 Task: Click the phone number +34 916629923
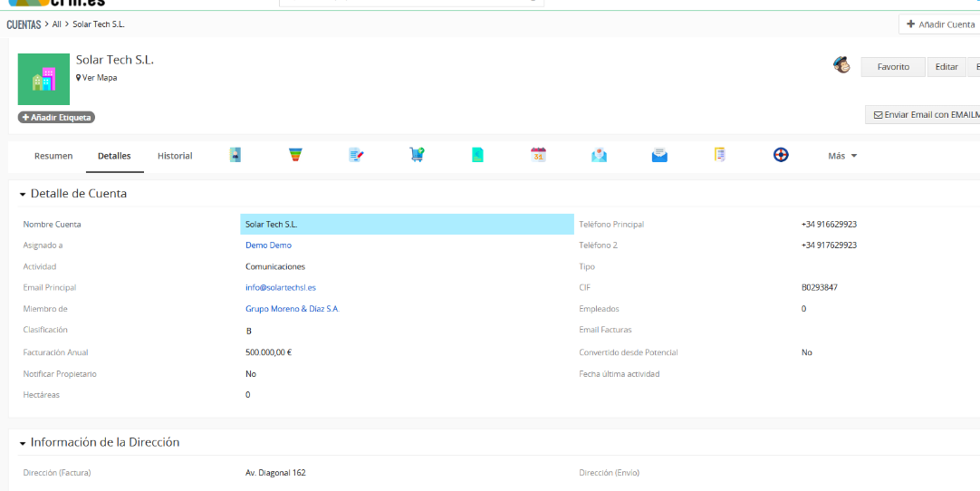(x=829, y=224)
